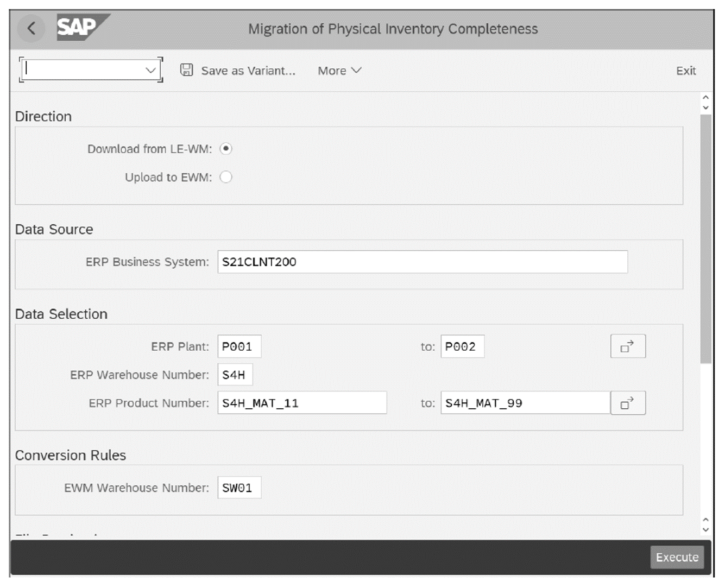Viewport: 725px width, 588px height.
Task: Navigate back using the back arrow icon
Action: [31, 29]
